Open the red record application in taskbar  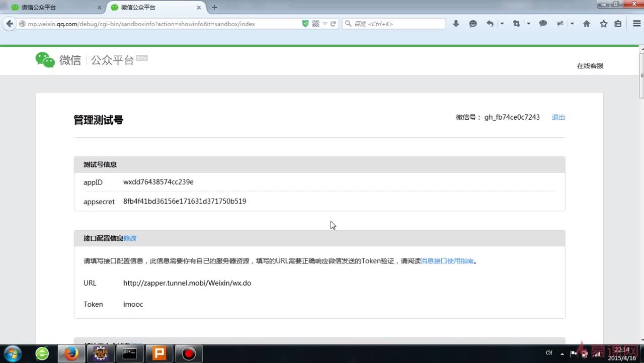click(x=189, y=353)
